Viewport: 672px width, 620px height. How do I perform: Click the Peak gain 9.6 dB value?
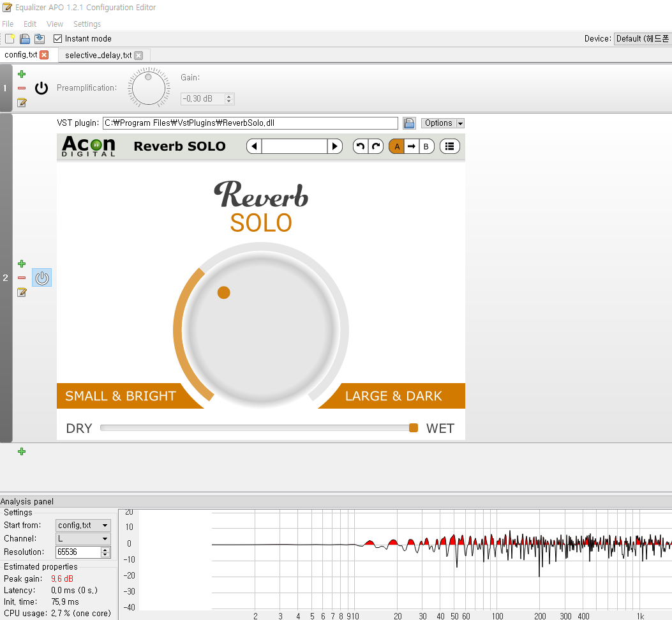(x=62, y=579)
